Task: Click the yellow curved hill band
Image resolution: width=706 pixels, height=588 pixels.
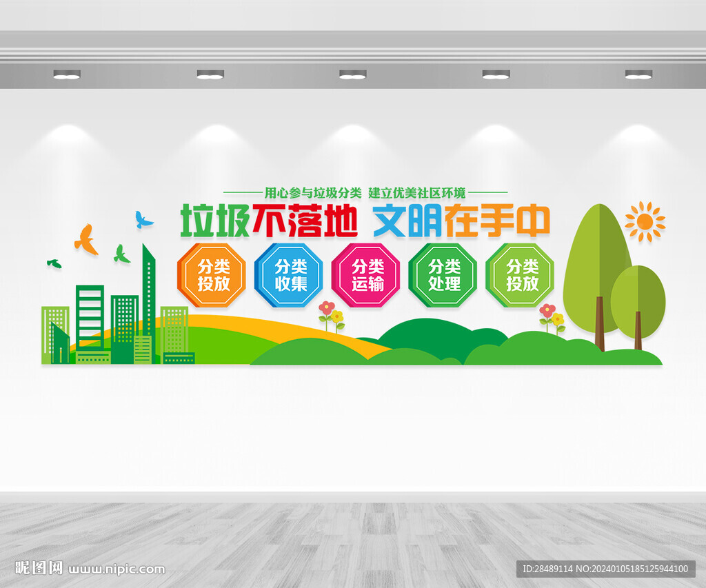Action: click(x=270, y=329)
